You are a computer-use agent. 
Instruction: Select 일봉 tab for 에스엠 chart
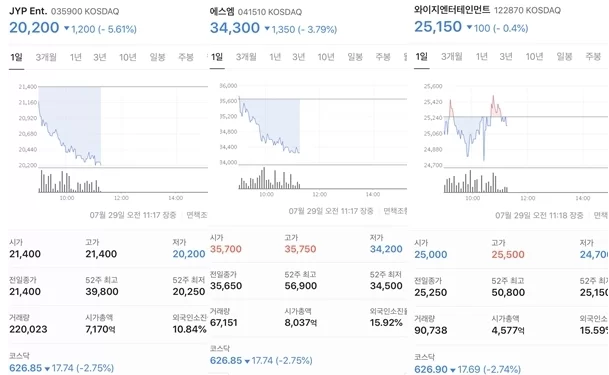pos(355,57)
